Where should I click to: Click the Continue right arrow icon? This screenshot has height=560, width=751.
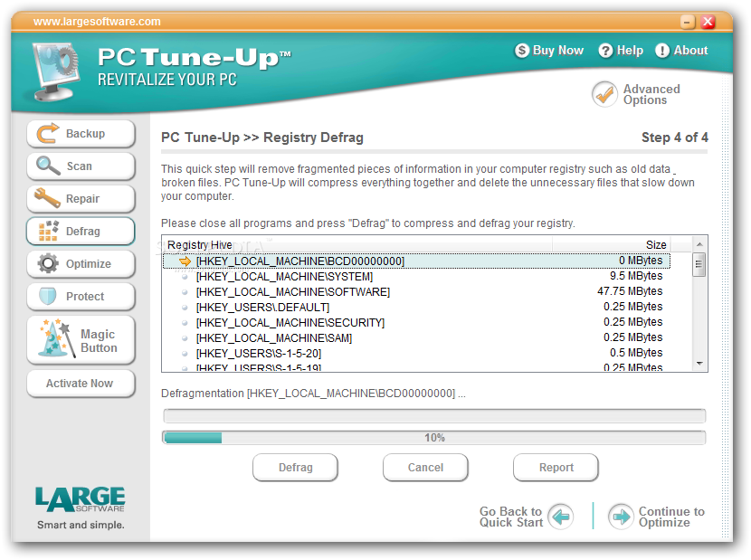[x=622, y=517]
